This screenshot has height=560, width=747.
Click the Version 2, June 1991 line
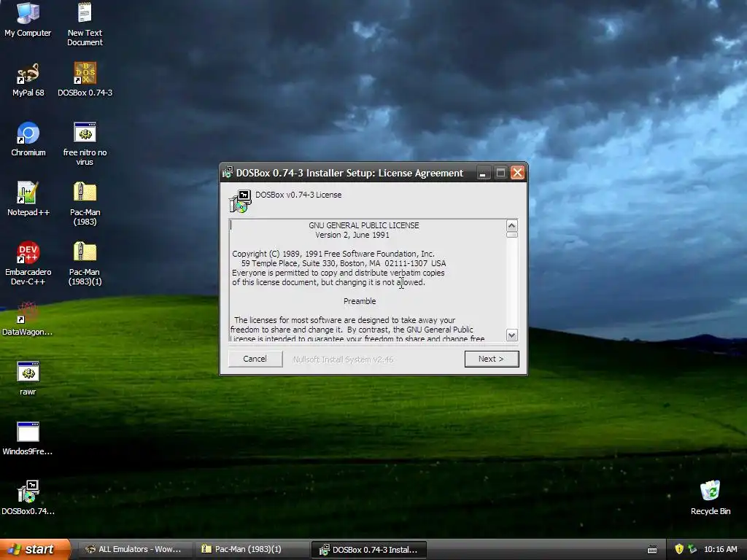(352, 235)
